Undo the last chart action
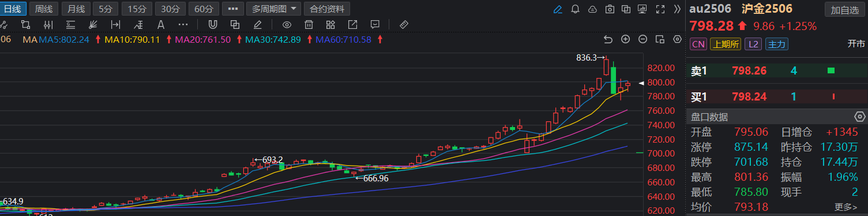868x216 pixels. point(608,39)
